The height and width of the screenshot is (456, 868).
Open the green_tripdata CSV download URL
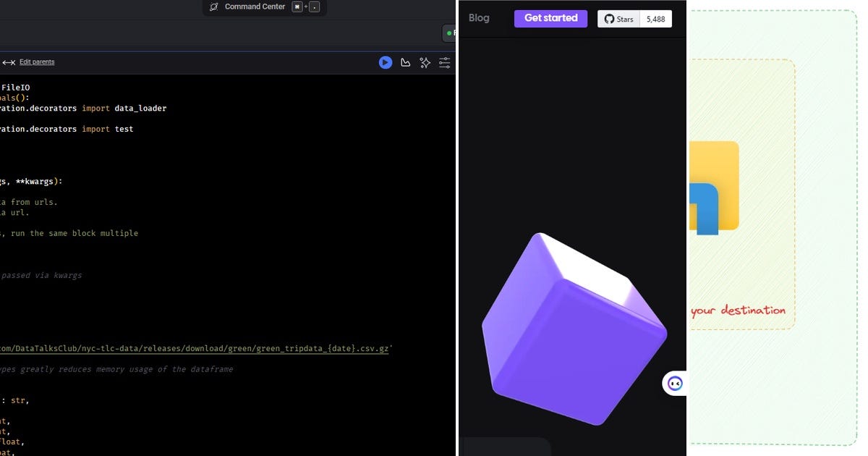(195, 348)
